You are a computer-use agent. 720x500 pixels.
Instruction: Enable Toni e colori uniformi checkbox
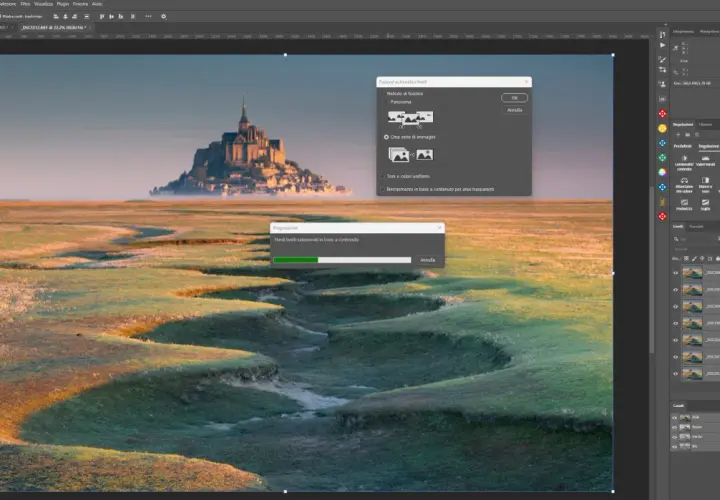coord(382,176)
